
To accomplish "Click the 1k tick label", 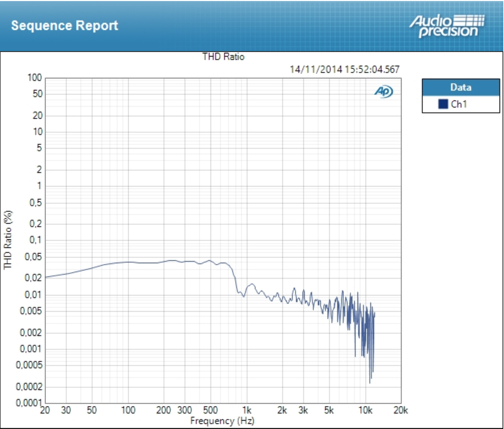I will (247, 410).
